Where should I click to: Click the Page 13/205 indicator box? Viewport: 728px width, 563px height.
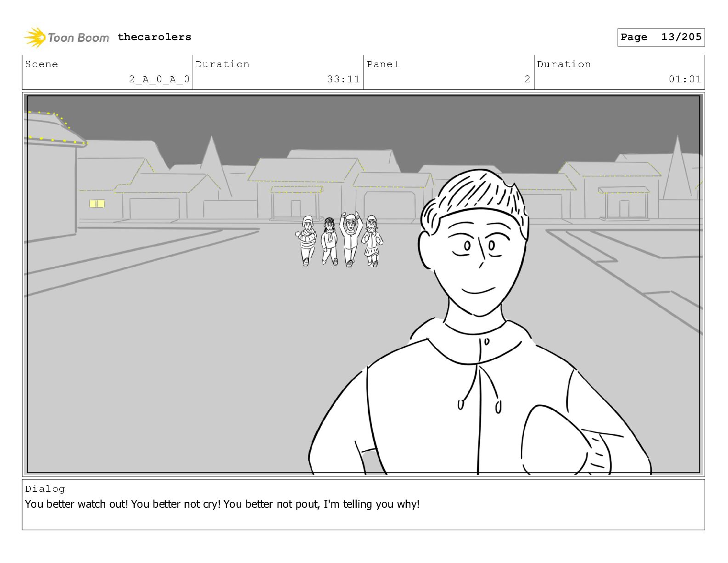(x=661, y=37)
